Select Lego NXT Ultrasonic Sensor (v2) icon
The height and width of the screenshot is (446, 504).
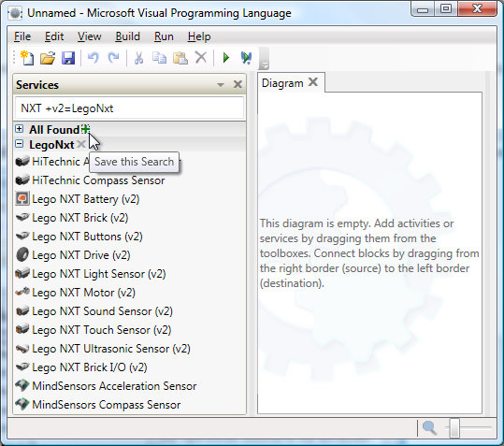tap(22, 348)
